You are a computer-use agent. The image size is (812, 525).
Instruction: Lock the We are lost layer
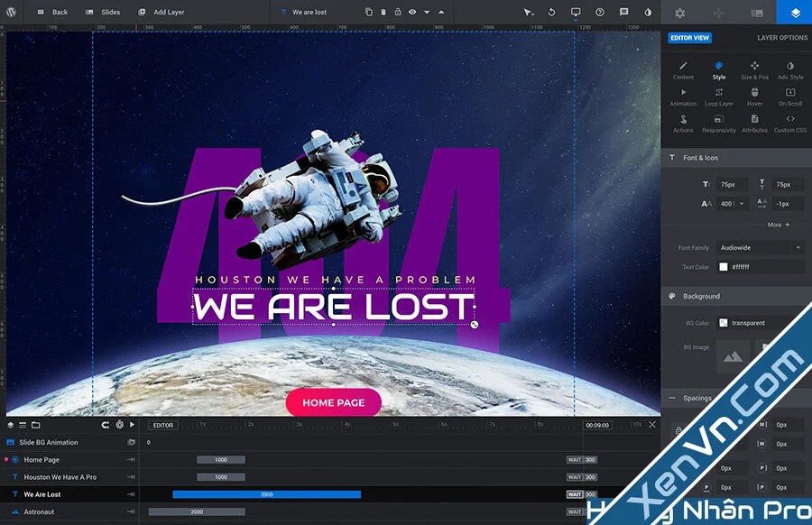397,12
